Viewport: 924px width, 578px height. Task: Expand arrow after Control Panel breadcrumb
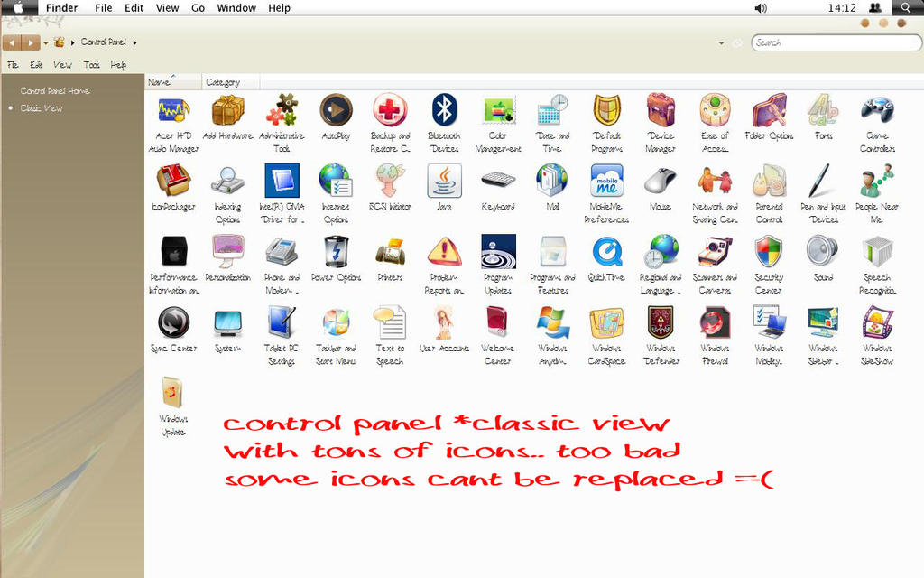click(135, 42)
